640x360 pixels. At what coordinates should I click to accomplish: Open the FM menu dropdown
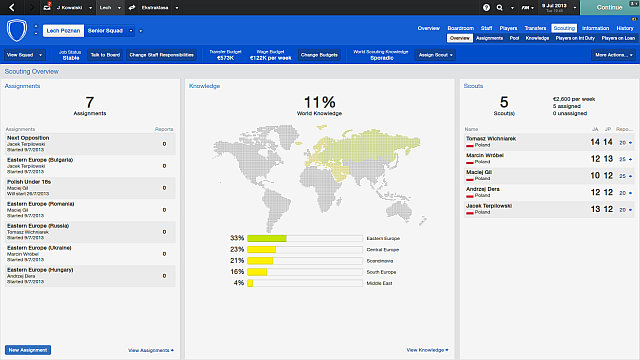tap(527, 8)
